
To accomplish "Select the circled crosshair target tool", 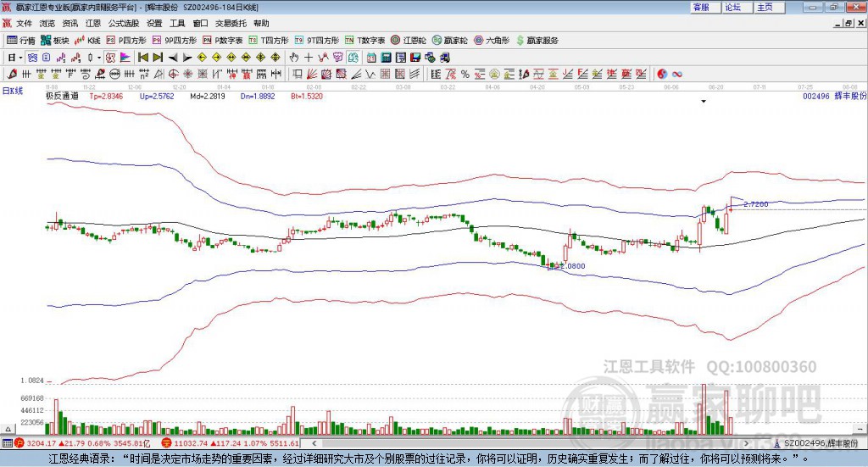I will [x=173, y=74].
